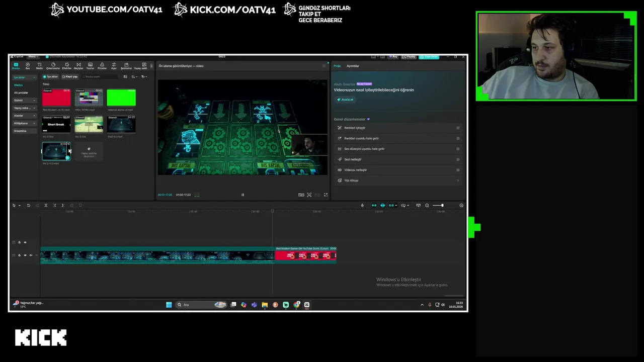This screenshot has height=362, width=644.
Task: Select the green screen media thumbnail
Action: 121,98
